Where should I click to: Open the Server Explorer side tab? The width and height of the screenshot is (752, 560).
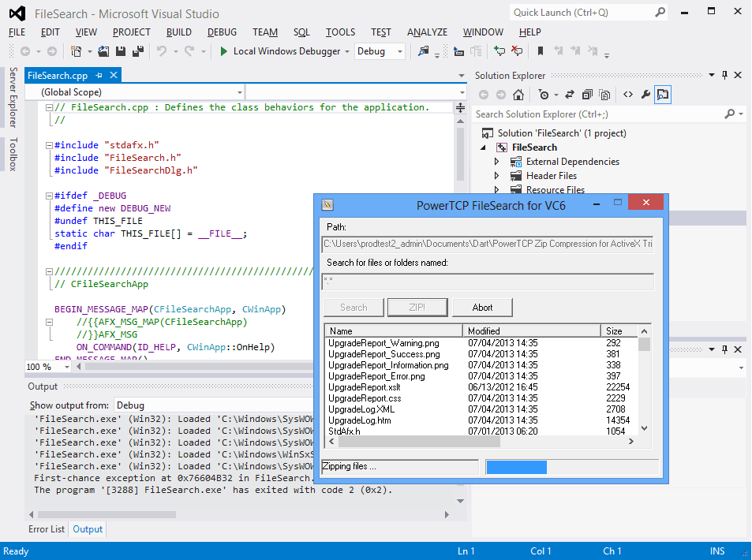13,97
